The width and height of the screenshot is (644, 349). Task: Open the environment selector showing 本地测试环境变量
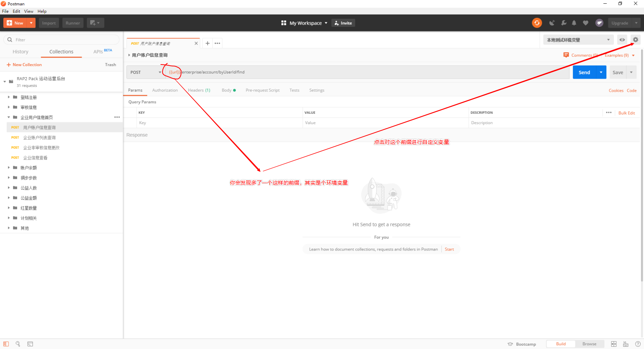[x=578, y=40]
